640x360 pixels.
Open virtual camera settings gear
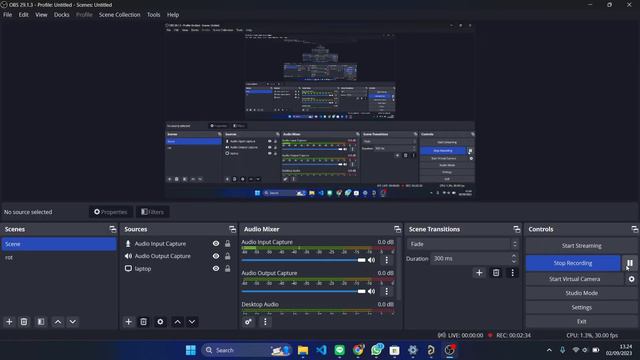[x=631, y=279]
